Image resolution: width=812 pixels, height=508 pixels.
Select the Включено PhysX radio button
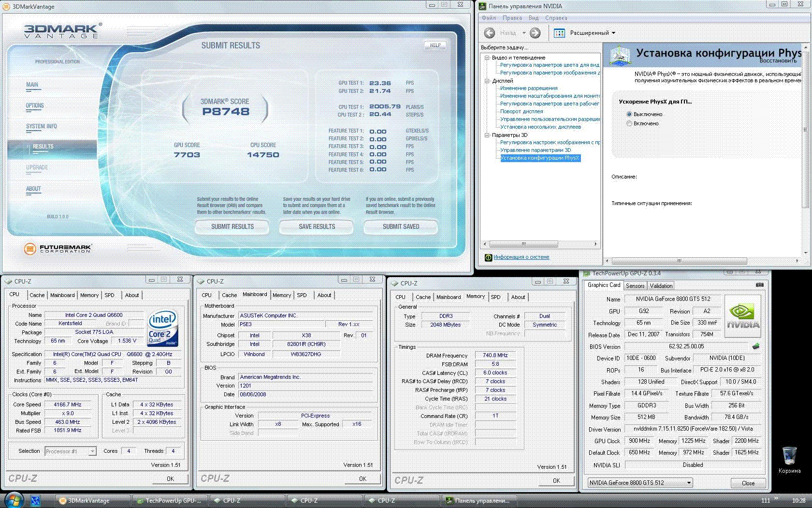[x=629, y=123]
